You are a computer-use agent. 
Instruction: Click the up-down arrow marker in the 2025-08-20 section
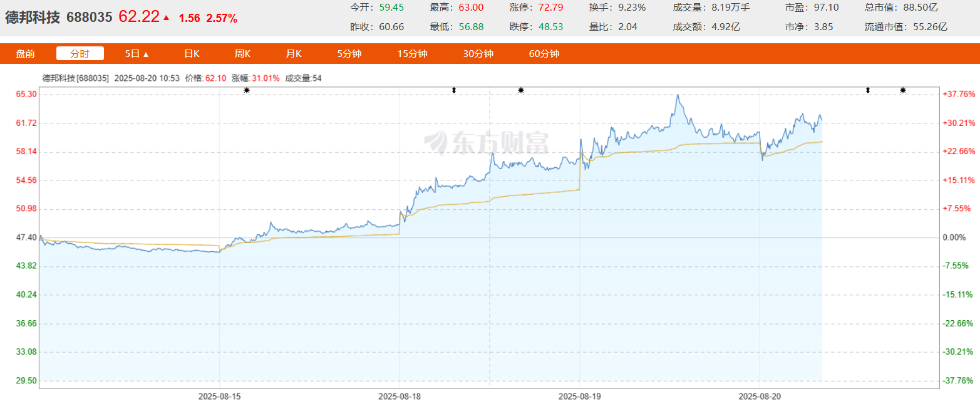tap(868, 91)
